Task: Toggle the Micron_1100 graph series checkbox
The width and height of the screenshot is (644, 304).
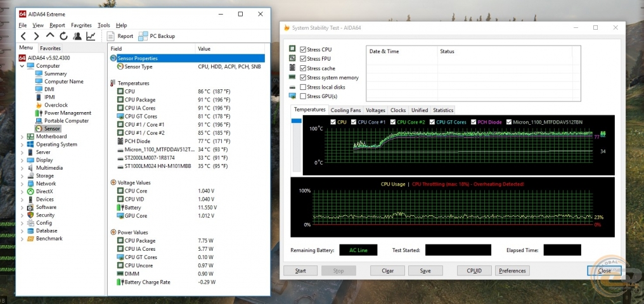Action: pos(509,122)
